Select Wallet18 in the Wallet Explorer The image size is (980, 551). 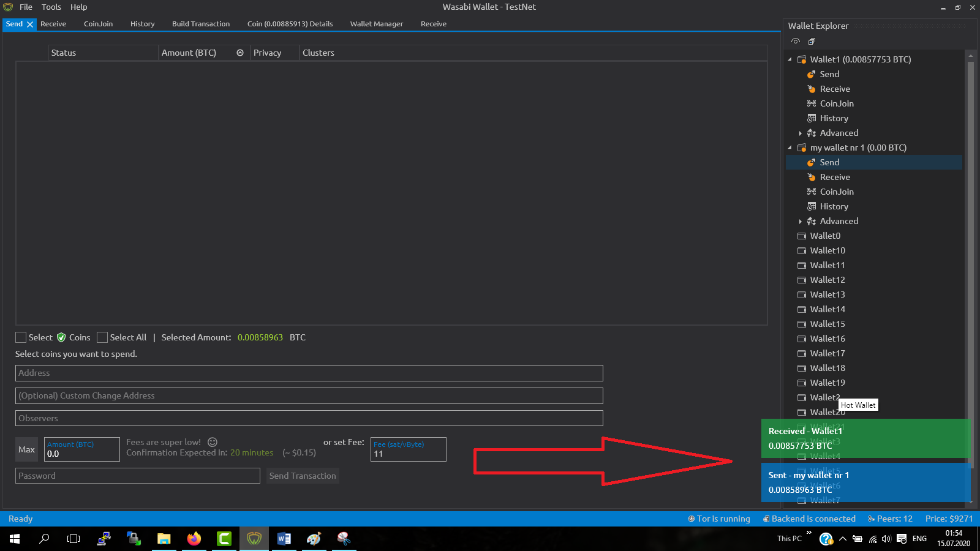pyautogui.click(x=827, y=368)
